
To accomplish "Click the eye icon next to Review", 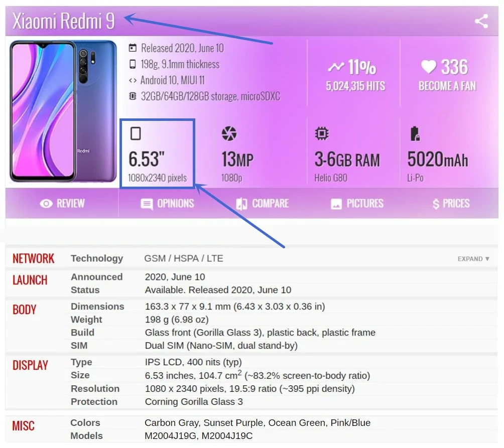I will pos(46,204).
